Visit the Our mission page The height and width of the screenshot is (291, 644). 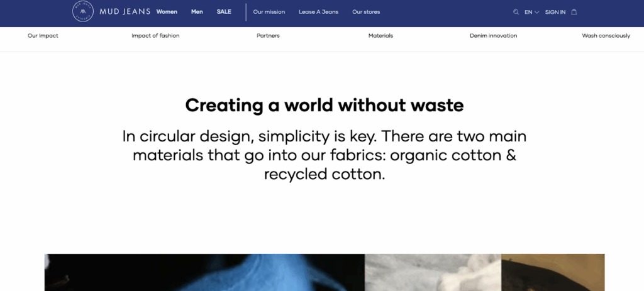click(269, 12)
